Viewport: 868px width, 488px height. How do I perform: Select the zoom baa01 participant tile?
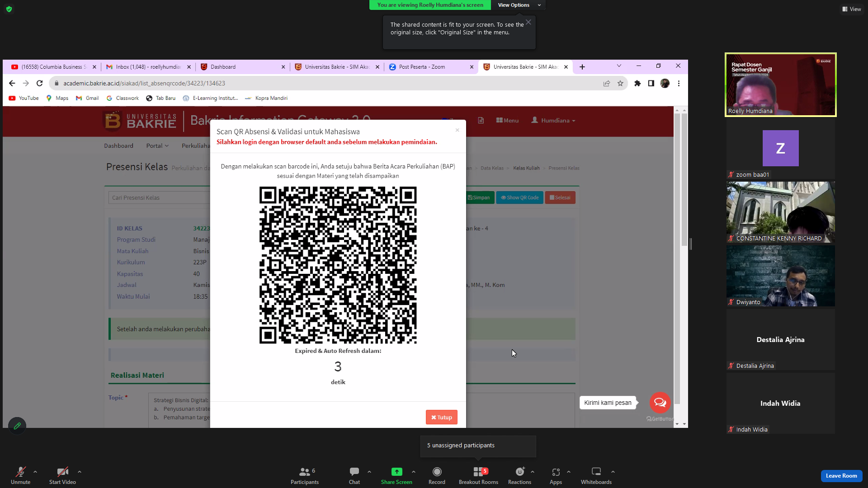[x=780, y=148]
